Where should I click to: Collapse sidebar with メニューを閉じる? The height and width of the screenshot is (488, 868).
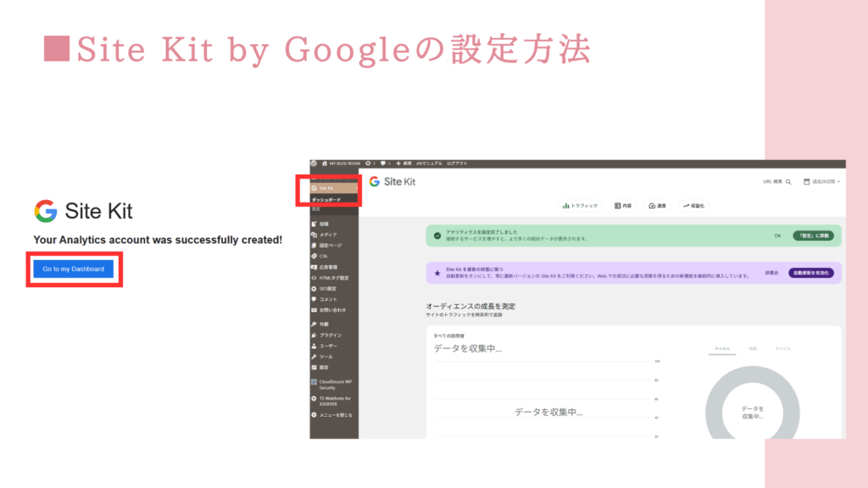[335, 415]
